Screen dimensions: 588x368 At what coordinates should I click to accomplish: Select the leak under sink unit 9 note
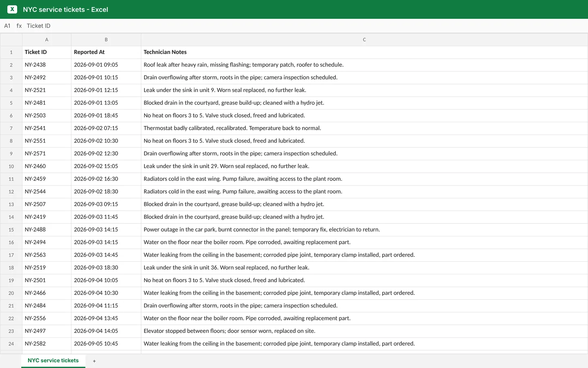point(364,90)
